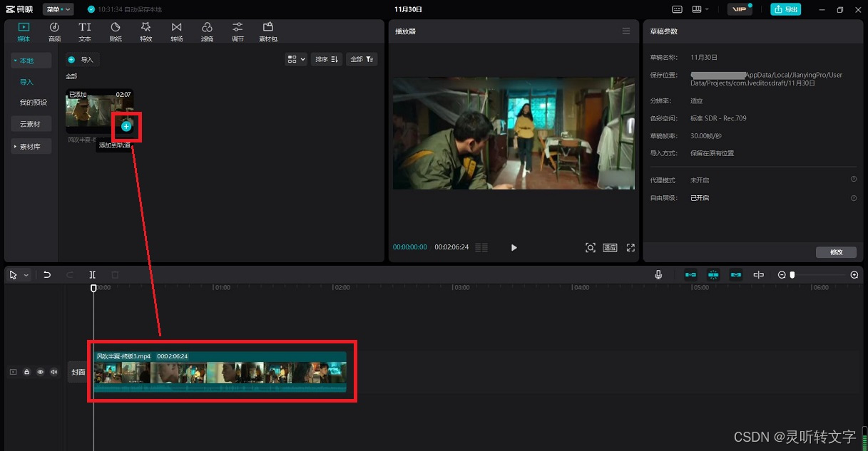868x451 pixels.
Task: Open the 调节 (Adjust) tab
Action: coord(238,32)
